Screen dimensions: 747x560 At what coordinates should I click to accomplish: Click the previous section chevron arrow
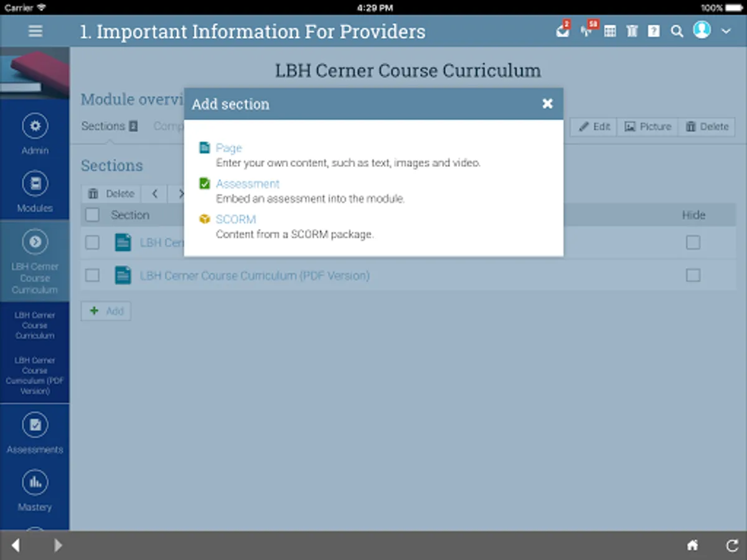point(154,194)
